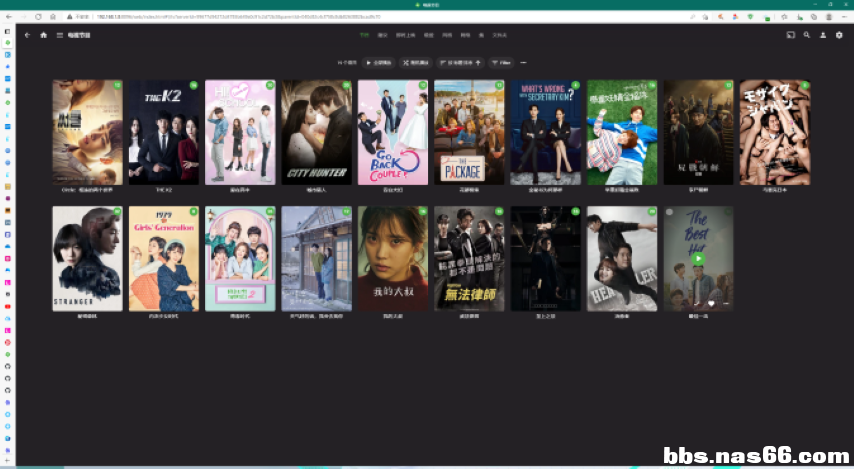
Task: Click the Emby home icon
Action: click(44, 35)
